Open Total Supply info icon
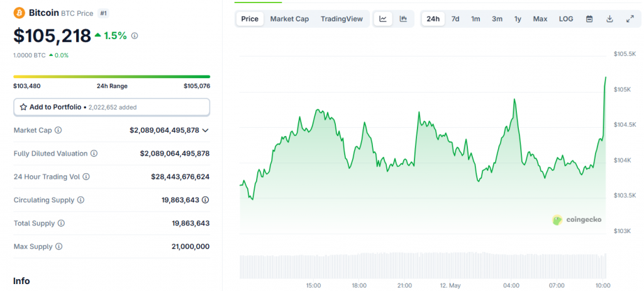Viewport: 644px width, 291px height. point(61,223)
